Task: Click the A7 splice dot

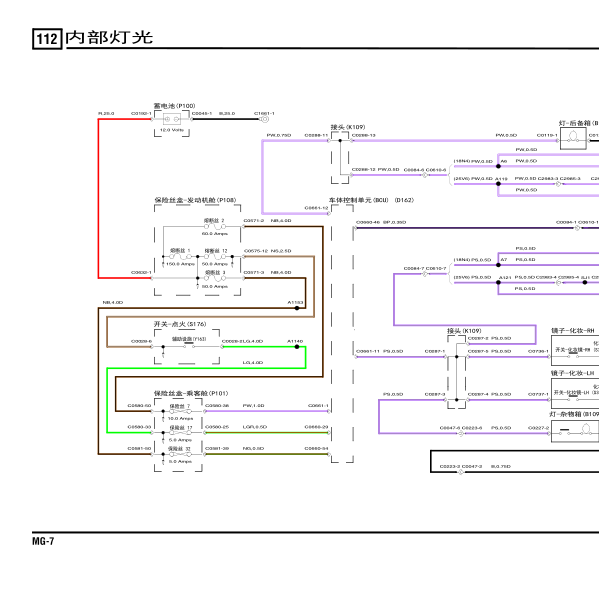Action: pyautogui.click(x=498, y=265)
